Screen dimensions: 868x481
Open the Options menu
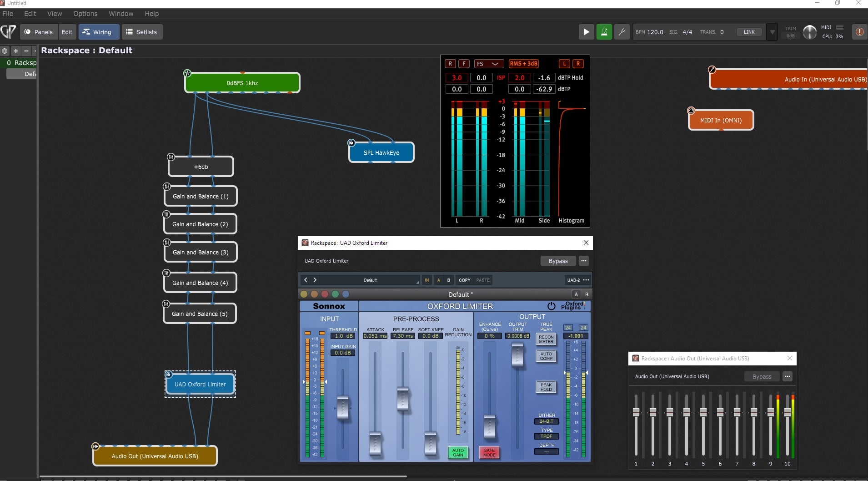point(85,14)
